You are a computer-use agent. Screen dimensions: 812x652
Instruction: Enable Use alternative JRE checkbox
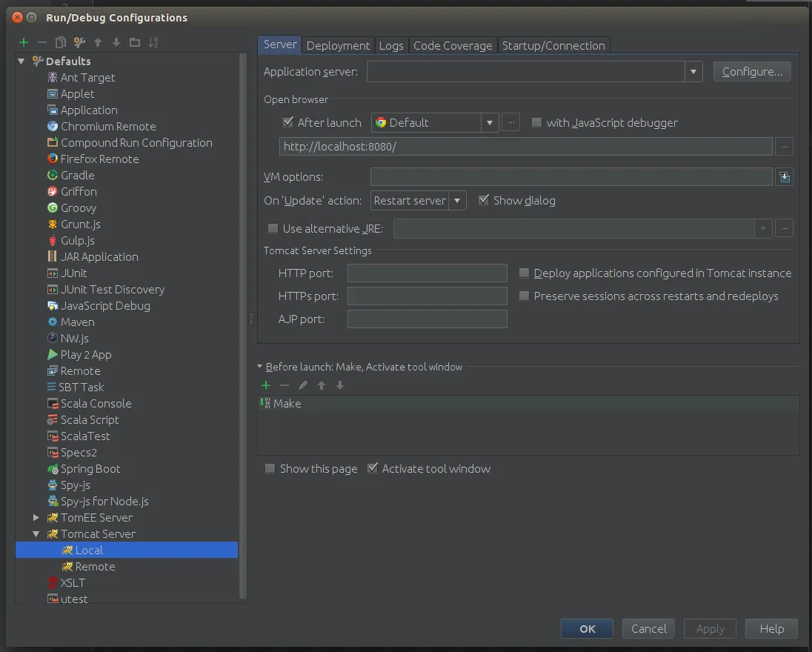coord(273,228)
